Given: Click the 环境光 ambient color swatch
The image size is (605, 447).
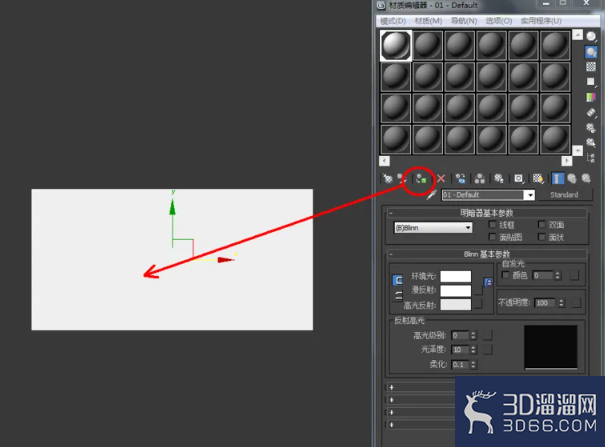Looking at the screenshot, I should pyautogui.click(x=456, y=276).
